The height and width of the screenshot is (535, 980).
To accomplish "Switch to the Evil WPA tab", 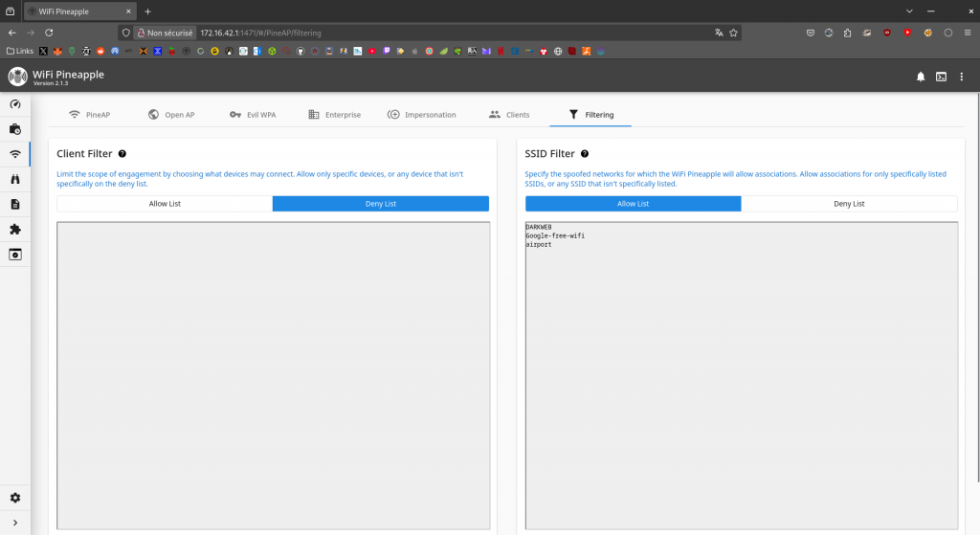I will tap(253, 115).
